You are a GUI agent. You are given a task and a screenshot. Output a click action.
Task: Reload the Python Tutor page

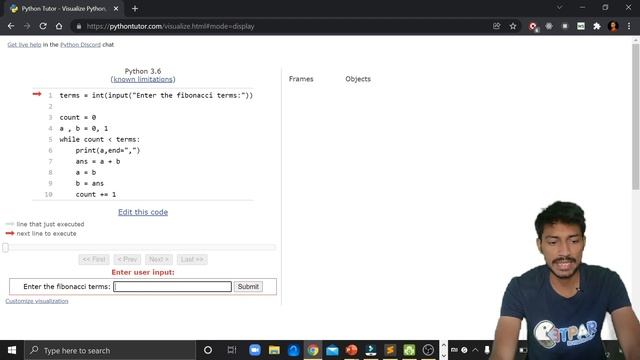click(43, 26)
